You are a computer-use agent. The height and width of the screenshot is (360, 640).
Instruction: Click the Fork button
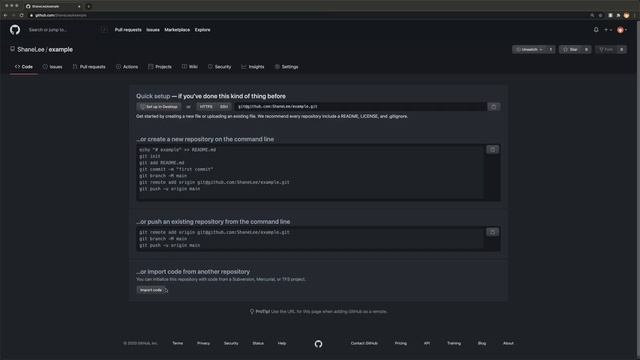pos(606,49)
